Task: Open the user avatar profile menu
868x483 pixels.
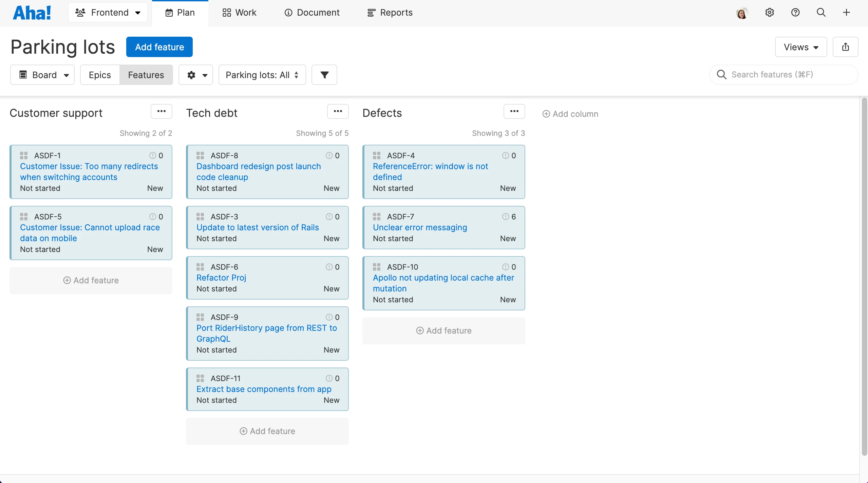Action: (x=742, y=13)
